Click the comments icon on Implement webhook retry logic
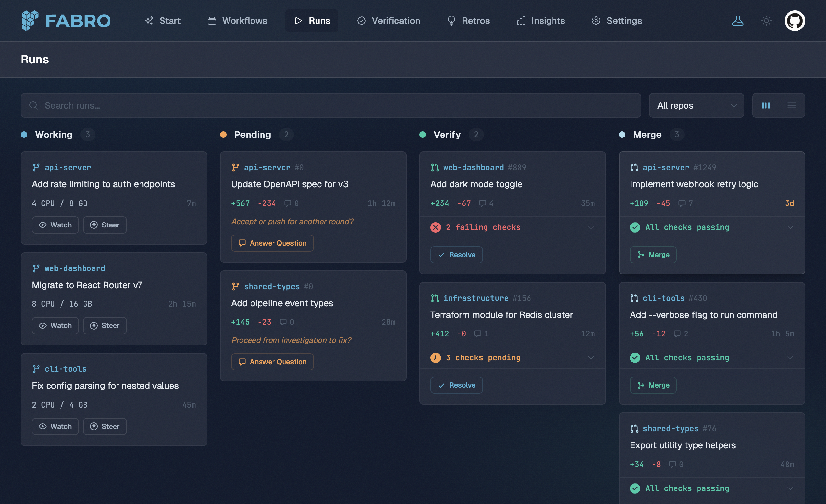This screenshot has width=826, height=504. pyautogui.click(x=682, y=203)
